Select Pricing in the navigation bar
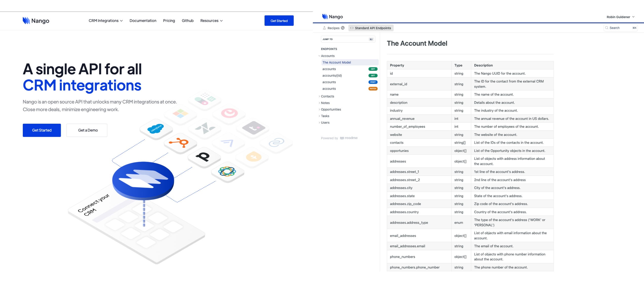Viewport: 644px width, 300px height. click(169, 20)
